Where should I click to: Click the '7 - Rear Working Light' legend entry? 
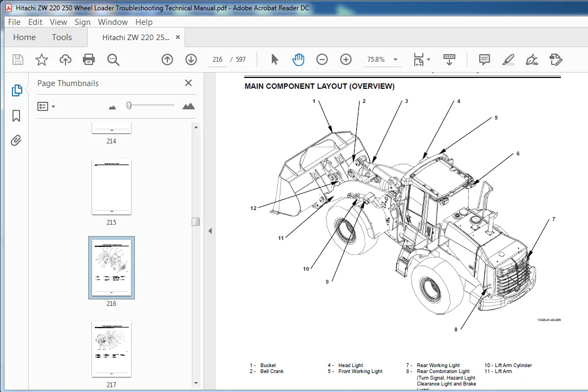coord(433,365)
